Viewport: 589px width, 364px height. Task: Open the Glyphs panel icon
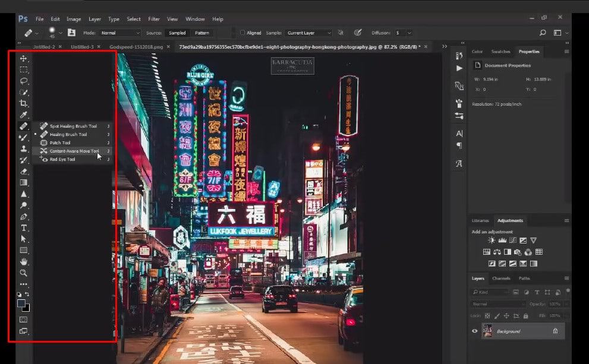[x=459, y=164]
